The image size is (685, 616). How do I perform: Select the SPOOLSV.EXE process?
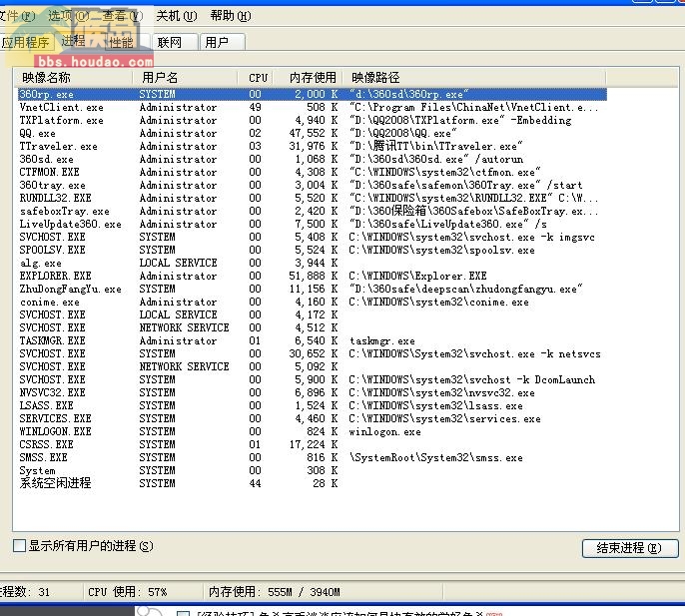point(312,250)
